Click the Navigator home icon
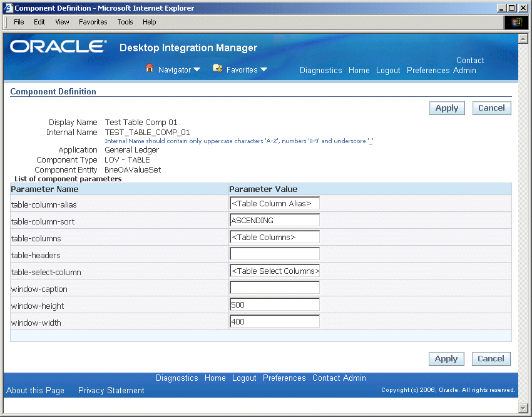The width and height of the screenshot is (532, 417). tap(150, 68)
